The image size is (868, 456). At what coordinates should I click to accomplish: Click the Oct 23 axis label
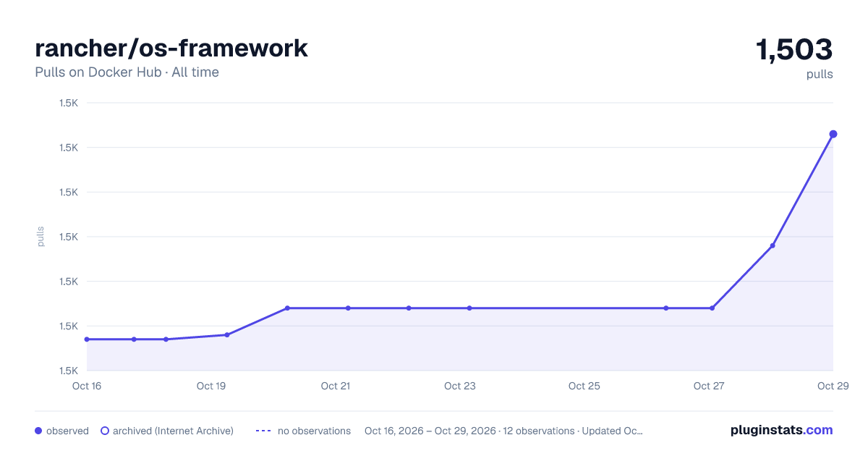pyautogui.click(x=460, y=386)
